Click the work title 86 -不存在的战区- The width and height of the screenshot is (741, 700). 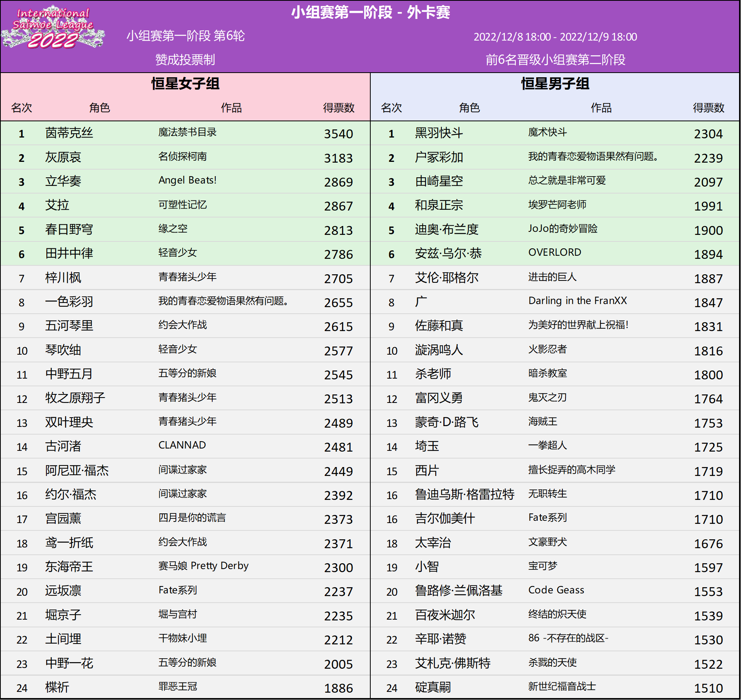568,638
